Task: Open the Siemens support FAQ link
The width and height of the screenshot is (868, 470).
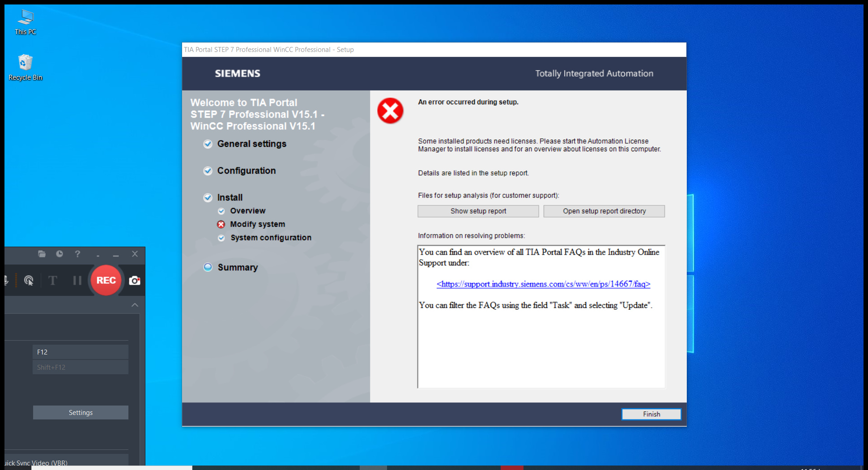Action: click(x=543, y=284)
